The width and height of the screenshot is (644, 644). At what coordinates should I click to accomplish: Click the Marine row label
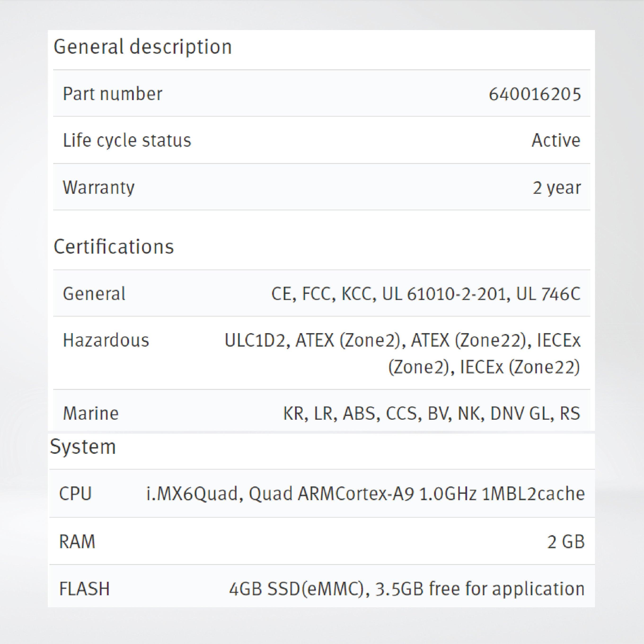point(91,414)
